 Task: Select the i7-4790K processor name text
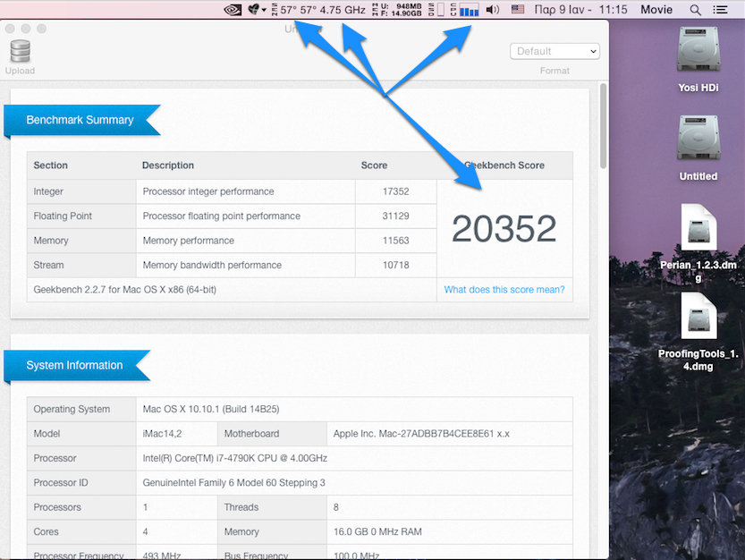(234, 458)
